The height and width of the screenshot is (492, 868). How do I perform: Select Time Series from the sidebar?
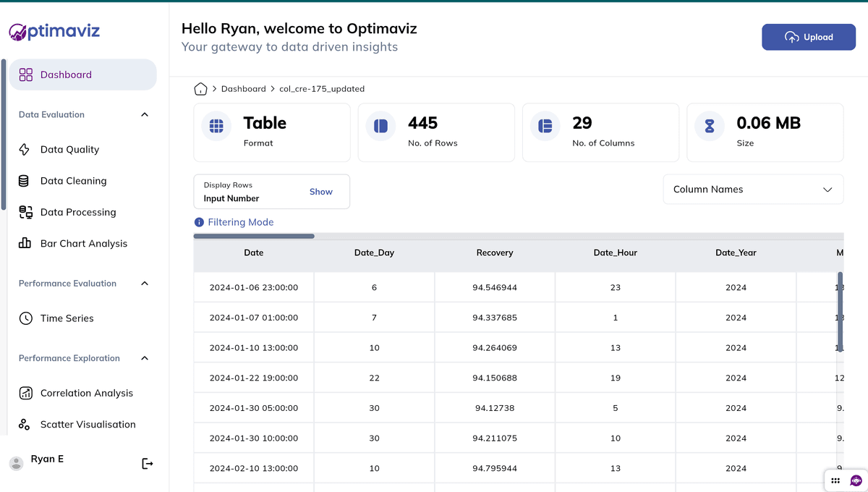click(x=67, y=318)
